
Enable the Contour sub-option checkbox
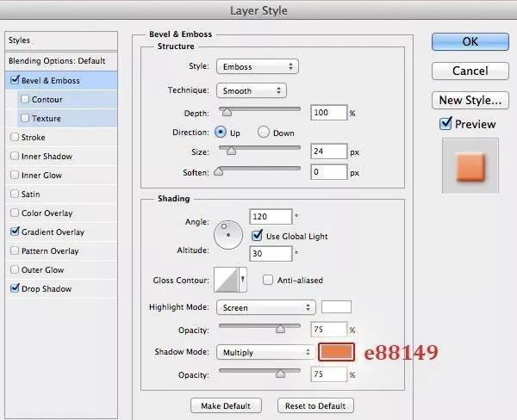pyautogui.click(x=25, y=99)
